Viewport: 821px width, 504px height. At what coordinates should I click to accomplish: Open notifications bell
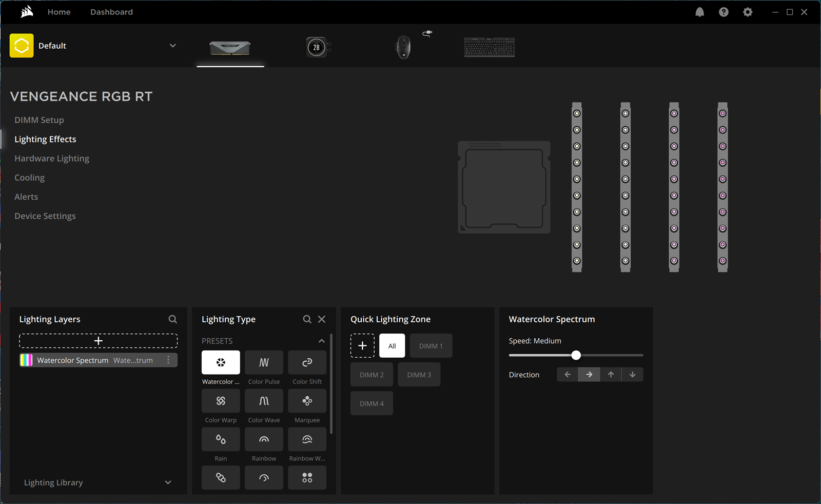[699, 12]
